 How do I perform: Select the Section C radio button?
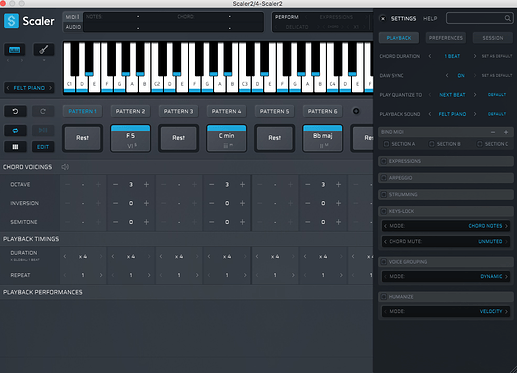pyautogui.click(x=480, y=144)
